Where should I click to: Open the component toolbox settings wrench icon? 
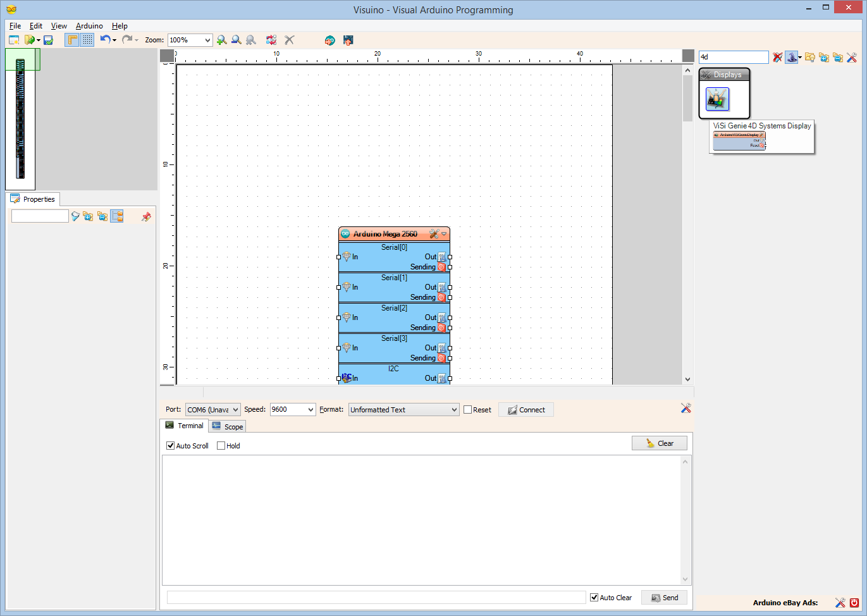pos(852,57)
